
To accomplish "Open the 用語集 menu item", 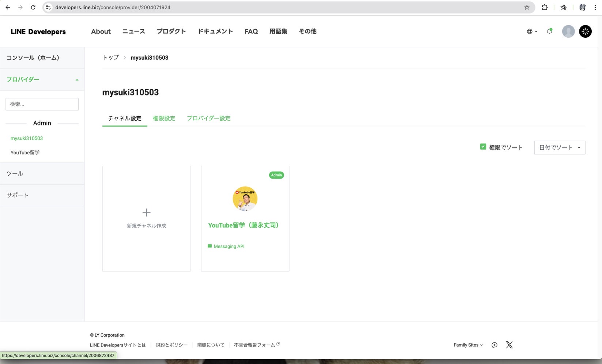I will [x=278, y=31].
